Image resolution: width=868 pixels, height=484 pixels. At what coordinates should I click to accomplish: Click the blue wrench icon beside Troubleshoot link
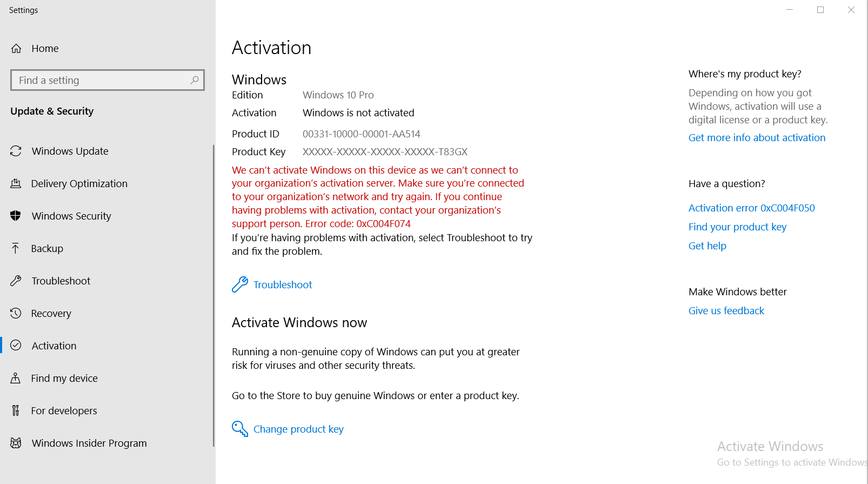point(240,284)
